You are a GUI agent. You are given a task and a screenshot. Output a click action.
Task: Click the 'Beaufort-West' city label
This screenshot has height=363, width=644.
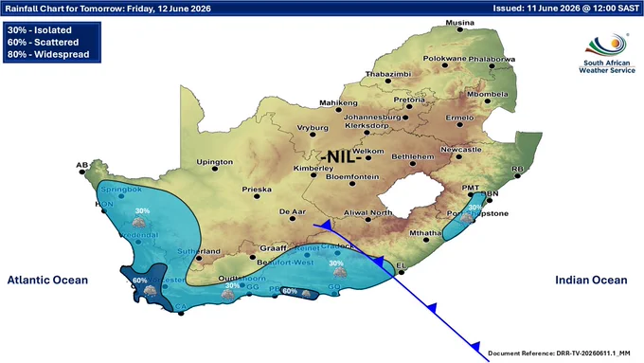pyautogui.click(x=285, y=263)
